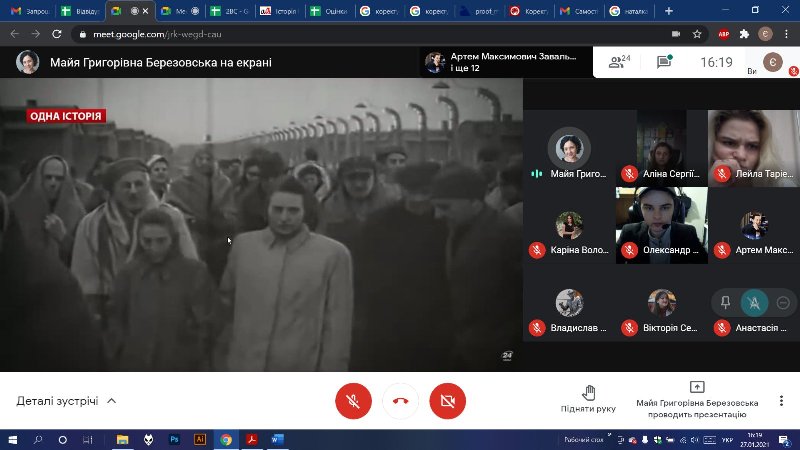Raise hand with the Підняти руку button
Image resolution: width=800 pixels, height=450 pixels.
tap(588, 399)
